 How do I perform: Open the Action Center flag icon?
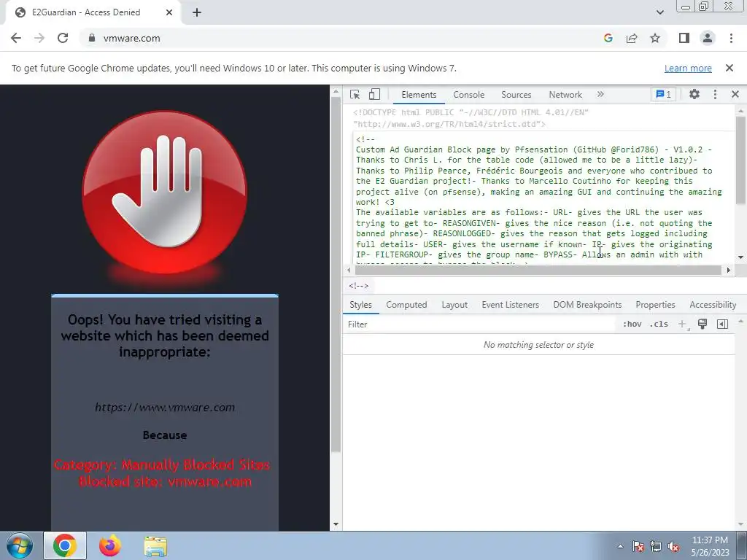[x=638, y=546]
